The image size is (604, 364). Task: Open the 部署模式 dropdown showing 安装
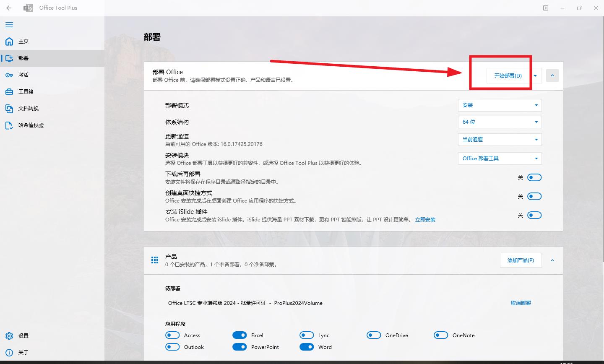coord(500,105)
